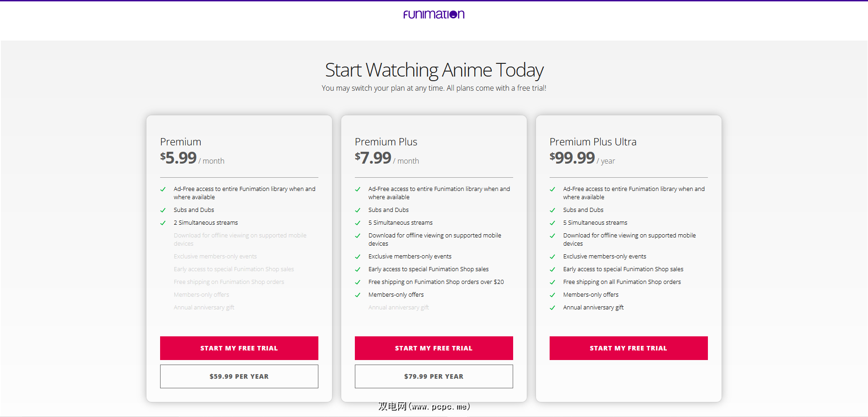Click the Premium Plus Ultra plan title
The height and width of the screenshot is (417, 868).
pos(593,142)
